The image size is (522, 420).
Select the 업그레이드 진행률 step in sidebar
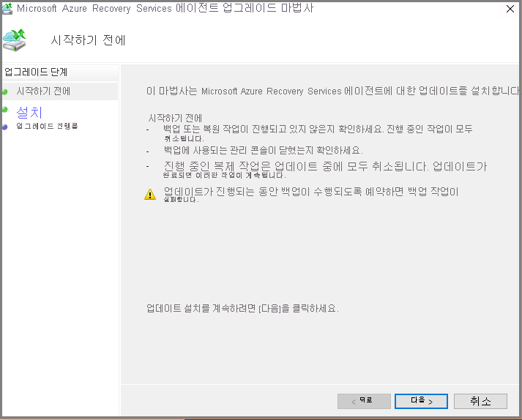[47, 126]
